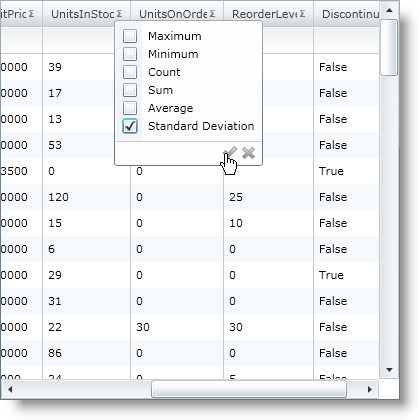
Task: Click ReorderLevel cell with value 25
Action: (x=268, y=197)
